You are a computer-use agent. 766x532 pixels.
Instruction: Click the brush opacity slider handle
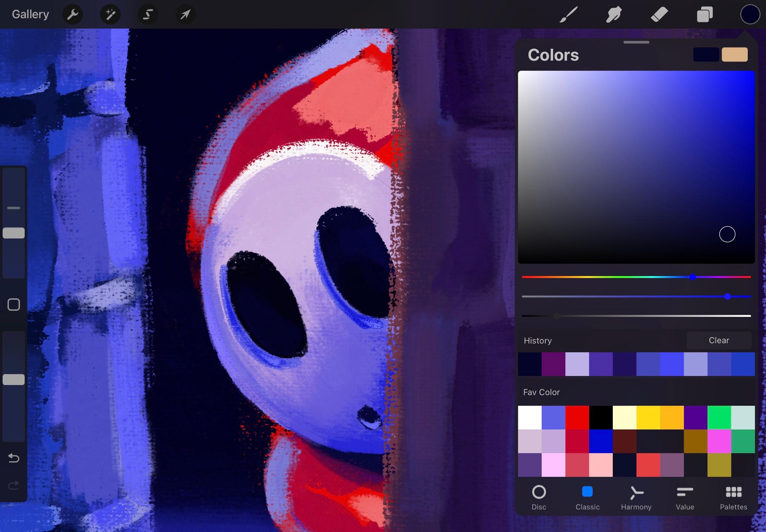tap(14, 380)
